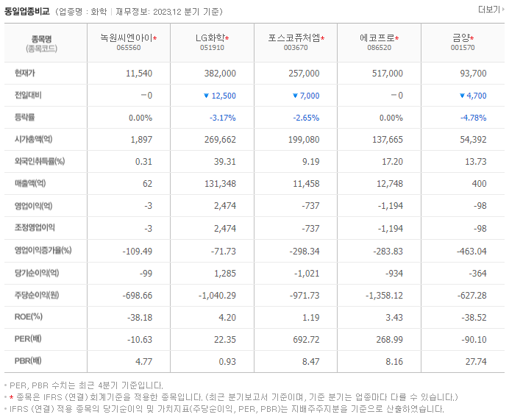
Task: Click PER value 268.99
Action: tap(390, 340)
